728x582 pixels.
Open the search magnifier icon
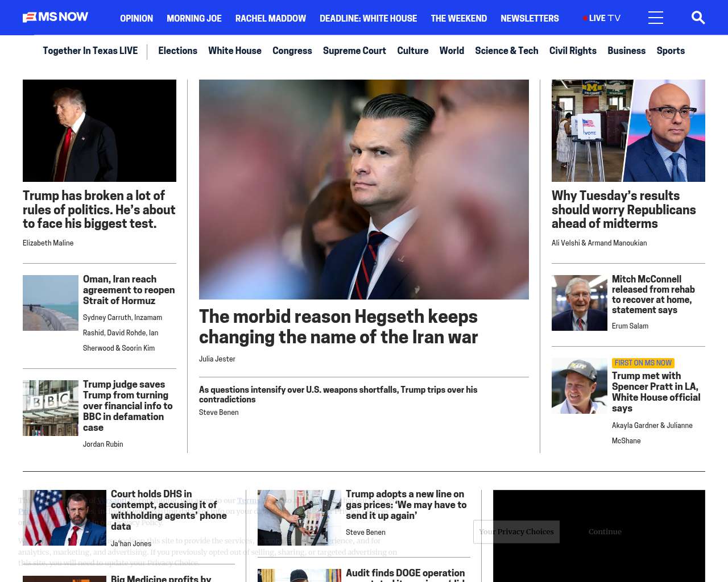tap(698, 18)
